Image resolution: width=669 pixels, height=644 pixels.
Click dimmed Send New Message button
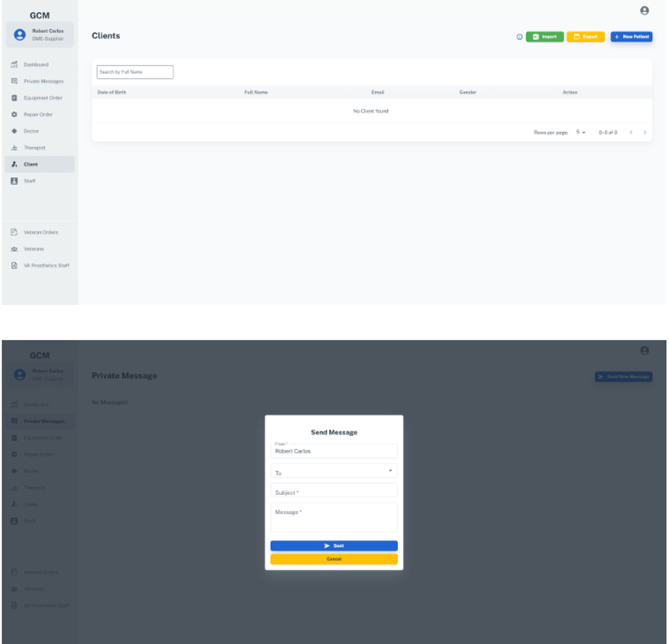(x=623, y=377)
